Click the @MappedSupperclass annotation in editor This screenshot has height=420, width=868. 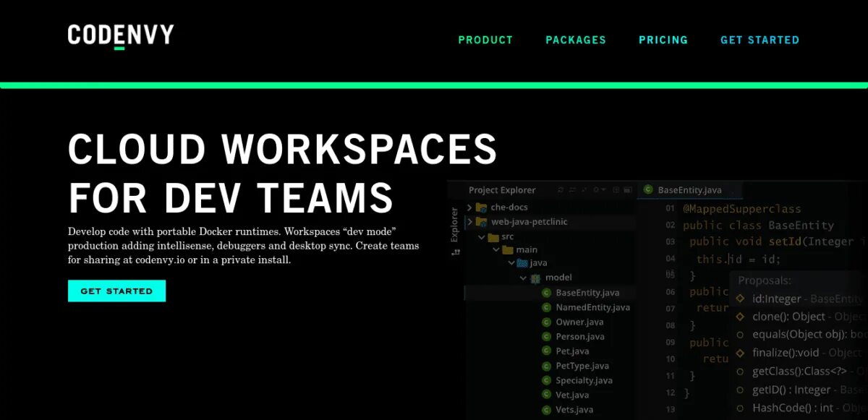[742, 208]
